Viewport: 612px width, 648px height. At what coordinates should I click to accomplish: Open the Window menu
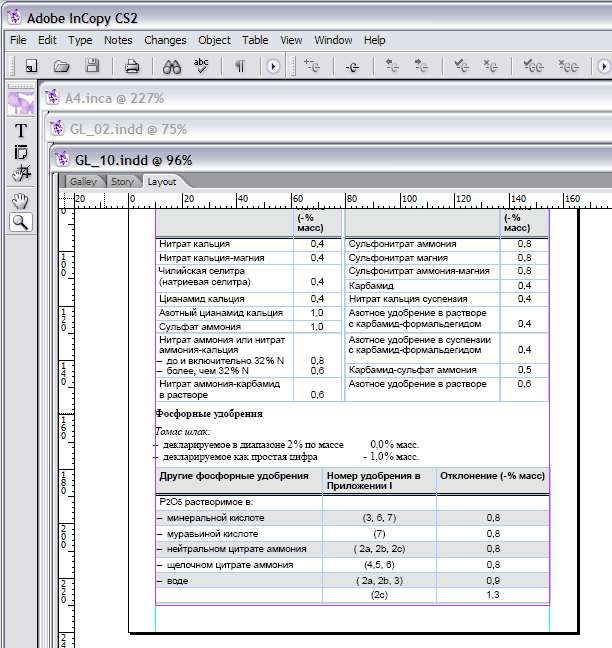tap(333, 40)
